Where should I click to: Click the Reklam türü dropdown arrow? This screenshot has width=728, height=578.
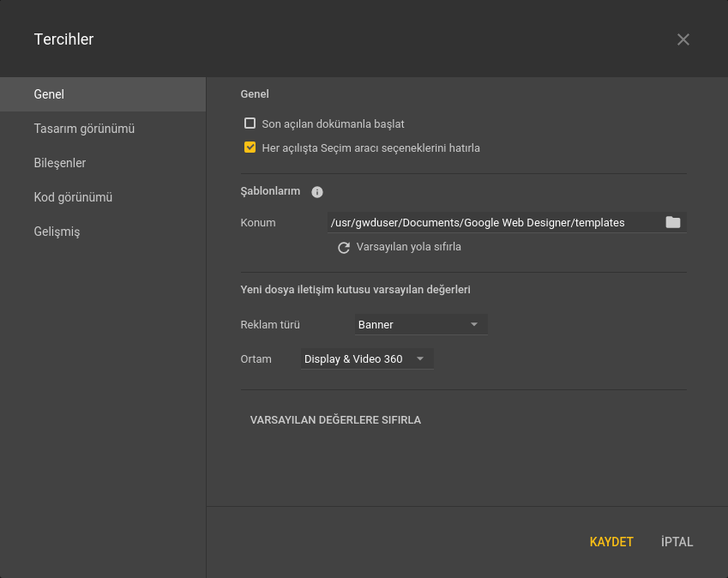[474, 325]
